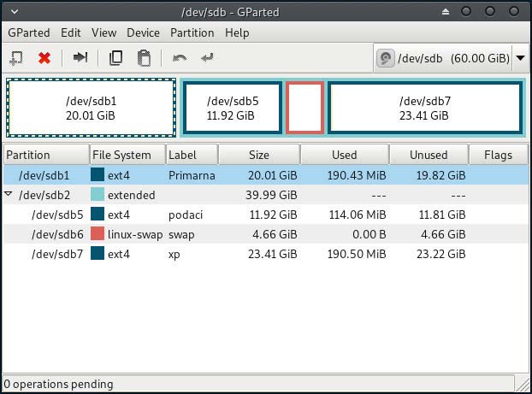Sort by the Label column header
This screenshot has height=394, width=532.
tap(192, 155)
